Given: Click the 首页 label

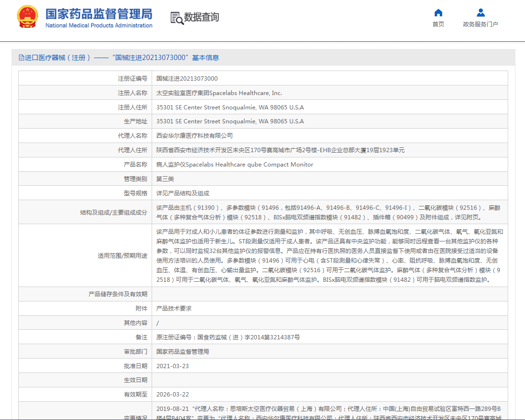Looking at the screenshot, I should (438, 24).
